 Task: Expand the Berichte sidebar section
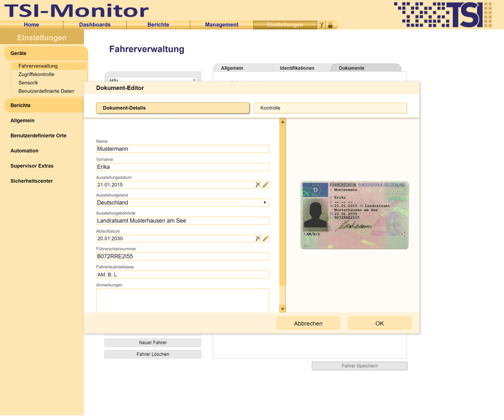pos(44,105)
